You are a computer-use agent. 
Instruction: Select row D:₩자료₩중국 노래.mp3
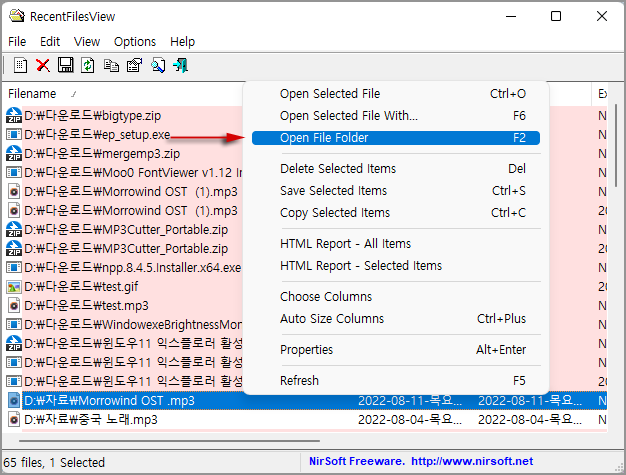tap(306, 420)
